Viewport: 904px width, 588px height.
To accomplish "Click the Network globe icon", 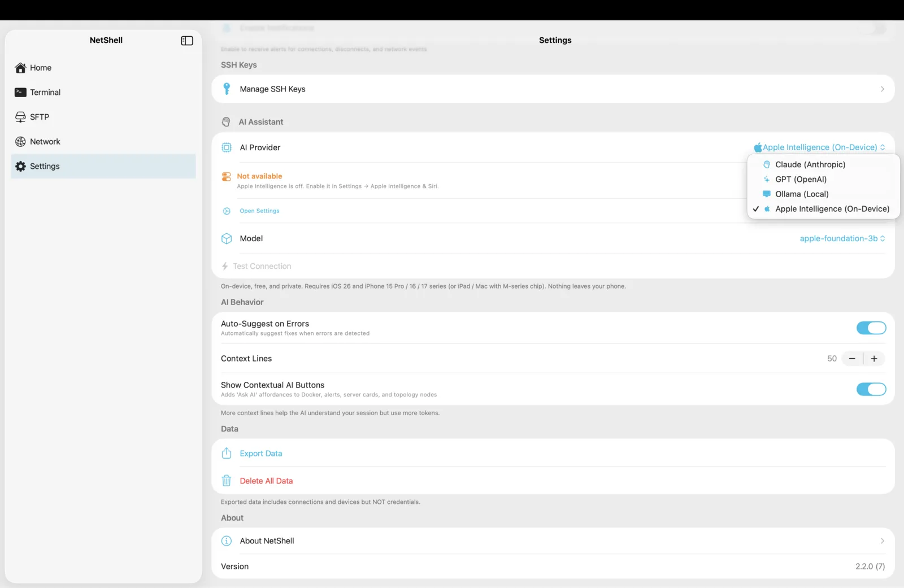I will point(20,142).
